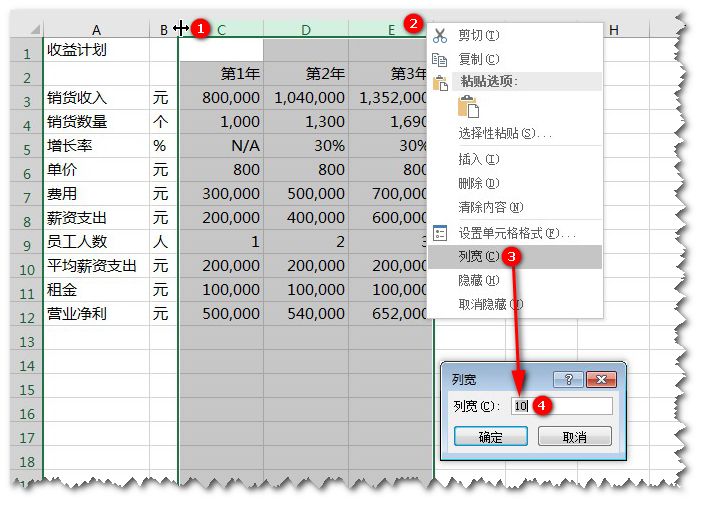Click the N/A cell in 增长率 row

coord(221,145)
